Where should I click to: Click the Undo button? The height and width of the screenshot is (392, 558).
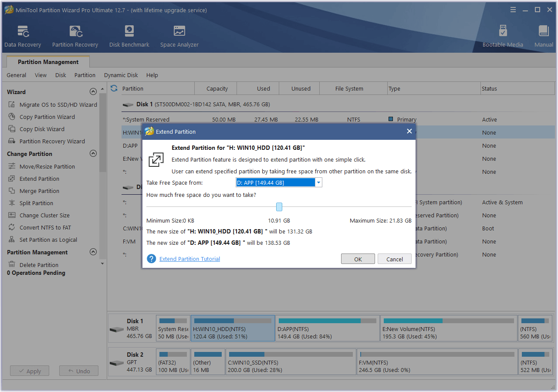coord(79,371)
